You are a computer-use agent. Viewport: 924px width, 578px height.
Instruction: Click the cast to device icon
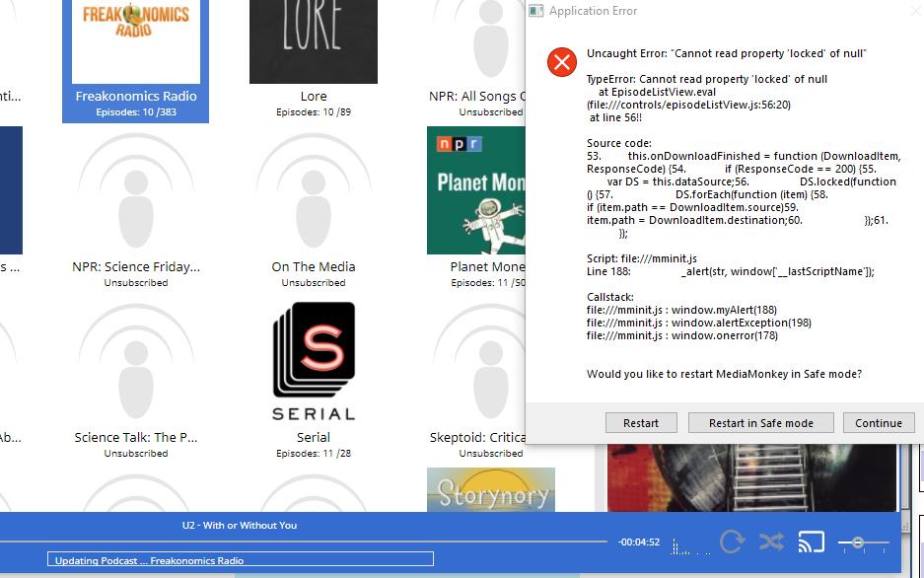pos(811,542)
